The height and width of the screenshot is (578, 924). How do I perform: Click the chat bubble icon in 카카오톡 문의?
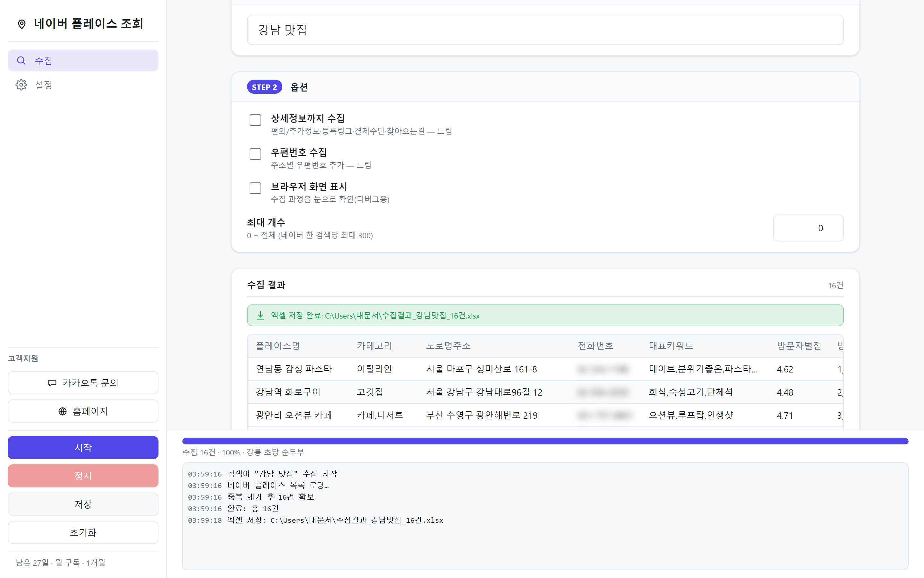52,383
